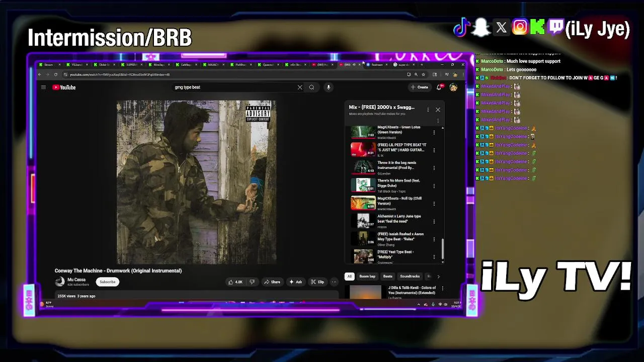Open the account avatar menu on YouTube

click(x=453, y=87)
